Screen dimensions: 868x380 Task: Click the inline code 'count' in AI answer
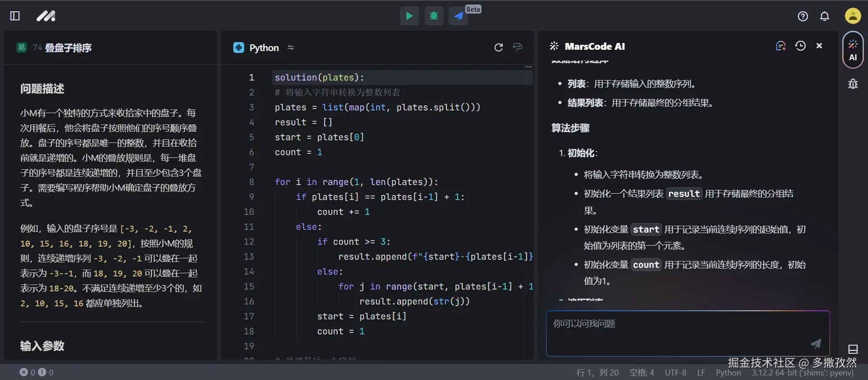click(646, 265)
